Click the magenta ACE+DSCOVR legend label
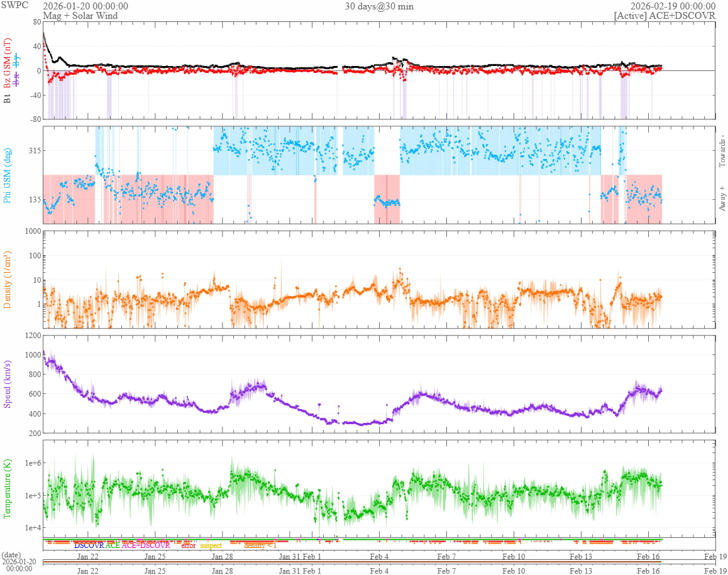Image resolution: width=728 pixels, height=575 pixels. 146,545
